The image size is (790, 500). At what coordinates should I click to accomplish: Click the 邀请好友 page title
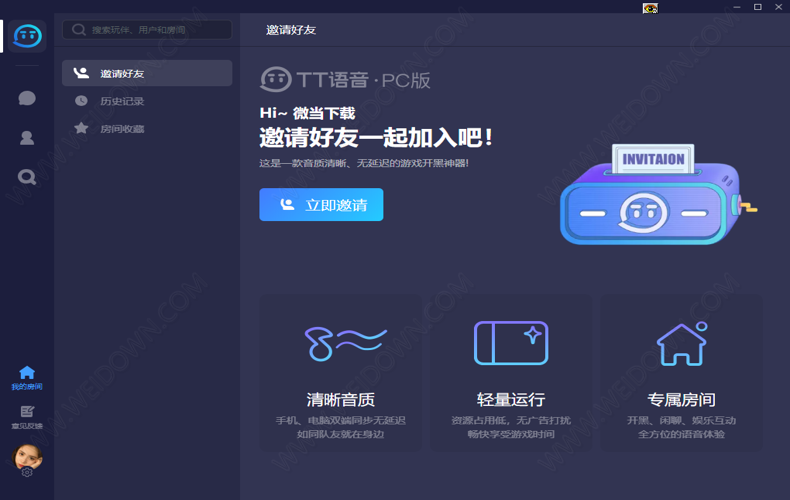291,30
